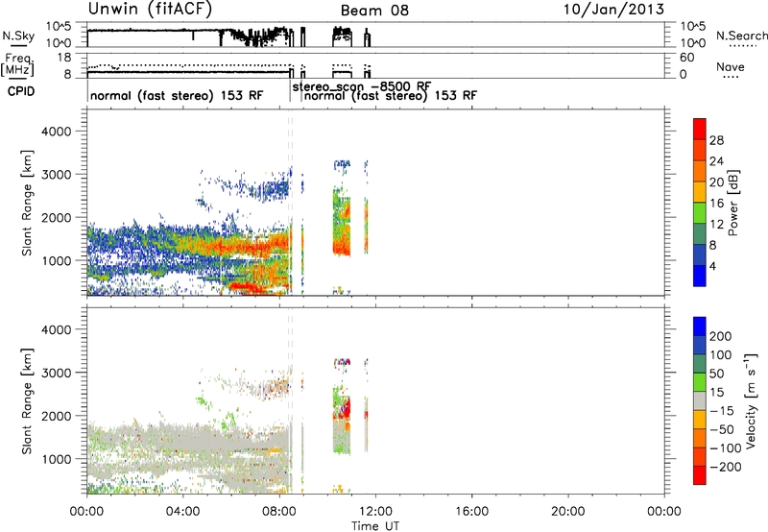This screenshot has width=768, height=532.
Task: Click the '-200' value on the Velocity scale
Action: [x=726, y=467]
